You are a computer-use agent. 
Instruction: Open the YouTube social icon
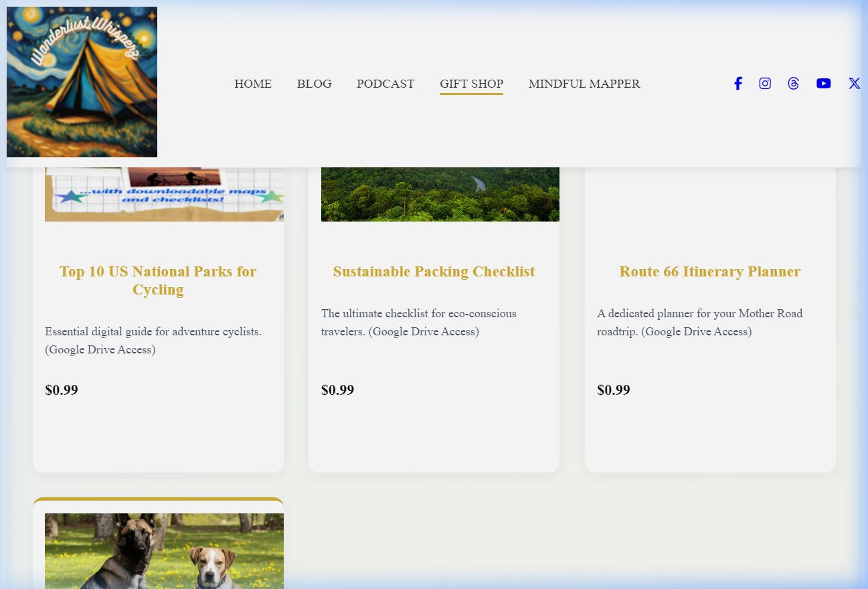(x=823, y=84)
